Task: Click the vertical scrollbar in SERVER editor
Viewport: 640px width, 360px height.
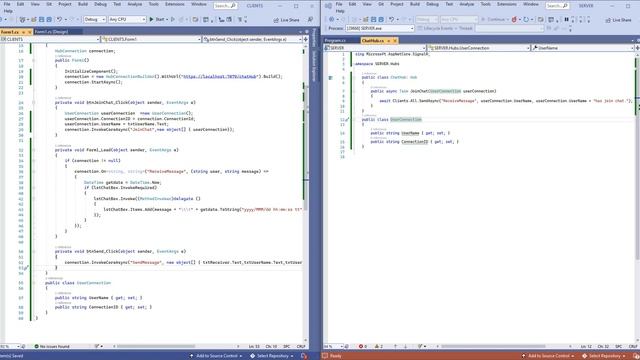Action: click(x=637, y=159)
